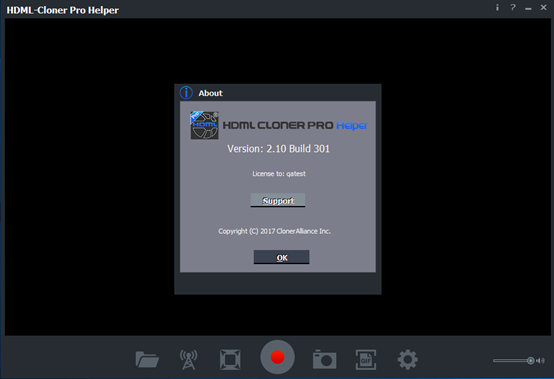The height and width of the screenshot is (379, 554).
Task: Confirm the About dialog with OK
Action: (281, 257)
